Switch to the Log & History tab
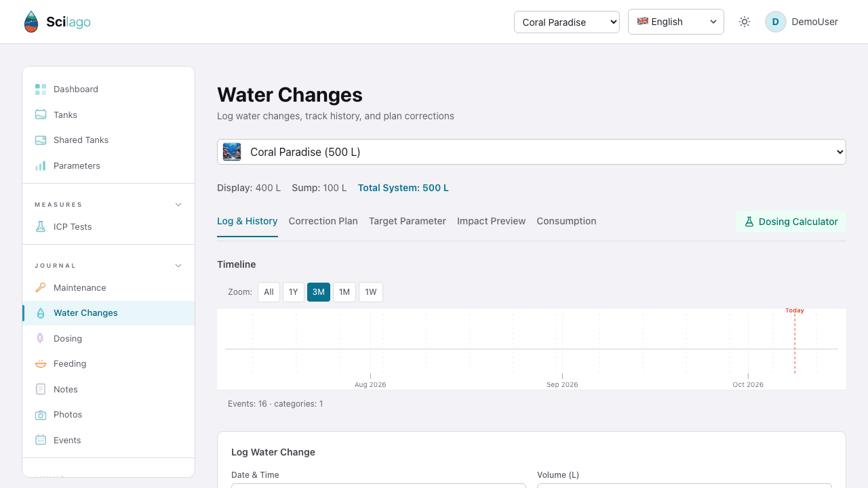 point(248,221)
